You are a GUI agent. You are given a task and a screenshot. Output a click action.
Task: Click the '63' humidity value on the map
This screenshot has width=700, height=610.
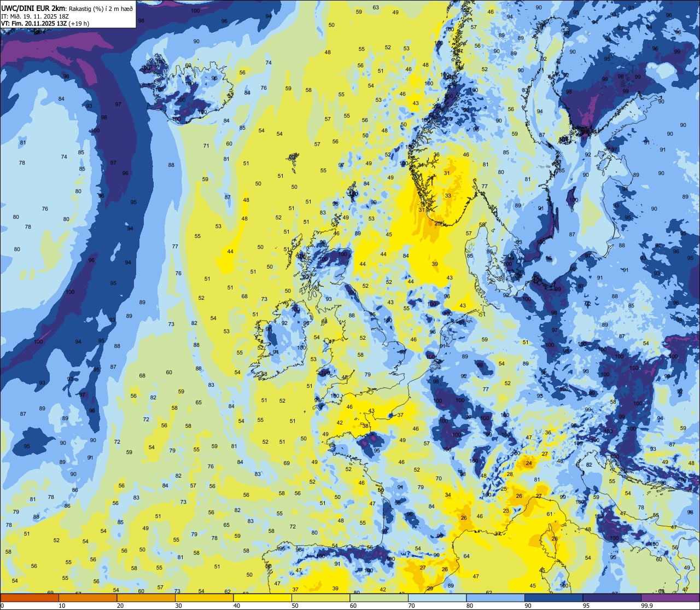tap(376, 7)
